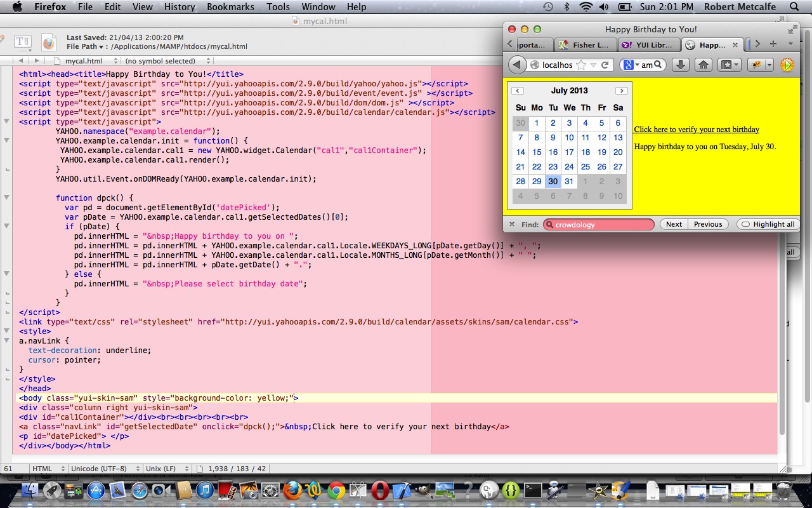Select July 31 in the calendar
This screenshot has width=812, height=508.
coord(569,181)
